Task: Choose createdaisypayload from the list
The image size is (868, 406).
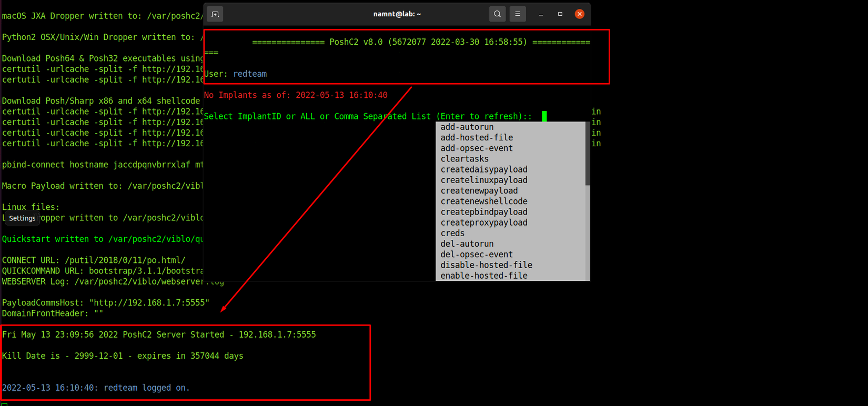Action: pyautogui.click(x=510, y=169)
